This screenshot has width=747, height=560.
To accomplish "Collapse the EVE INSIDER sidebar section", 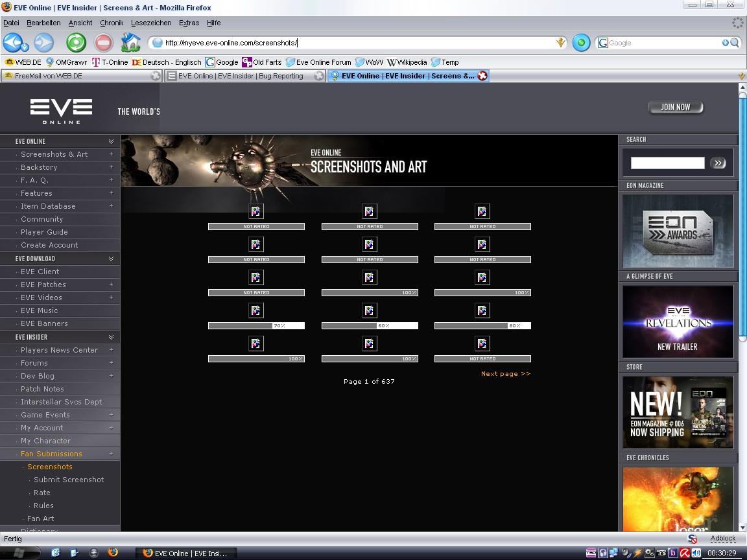I will click(111, 337).
